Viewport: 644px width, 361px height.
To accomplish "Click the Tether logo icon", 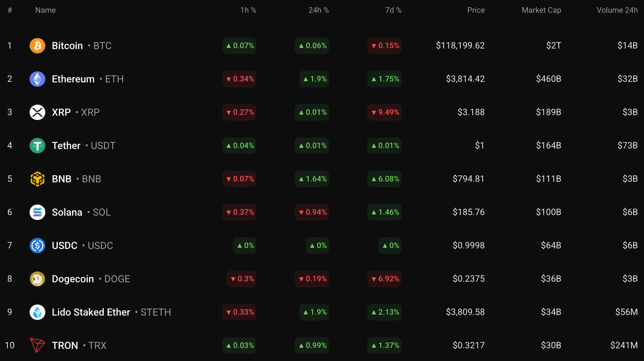I will point(37,145).
